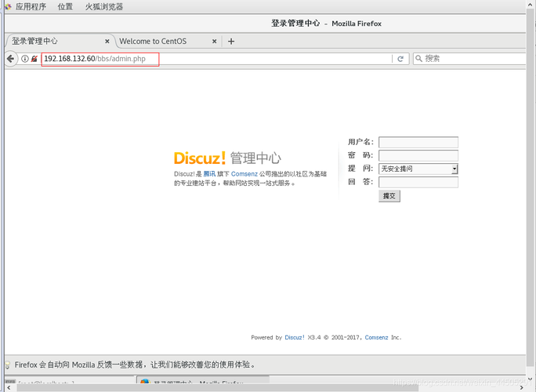Select terminal window in bottom taskbar
536x392 pixels.
(70, 379)
